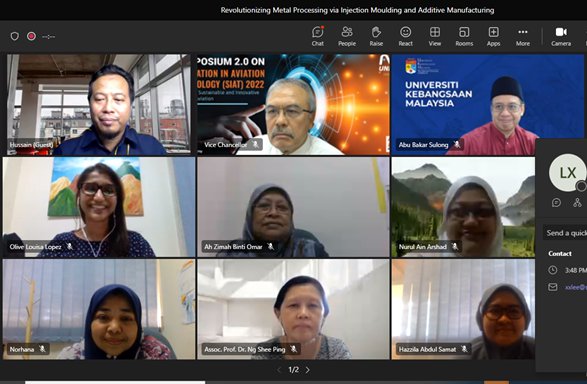Viewport: 587px width, 384px height.
Task: Click the muted mic icon beside Ah Zimah Binti Omar
Action: coord(270,246)
